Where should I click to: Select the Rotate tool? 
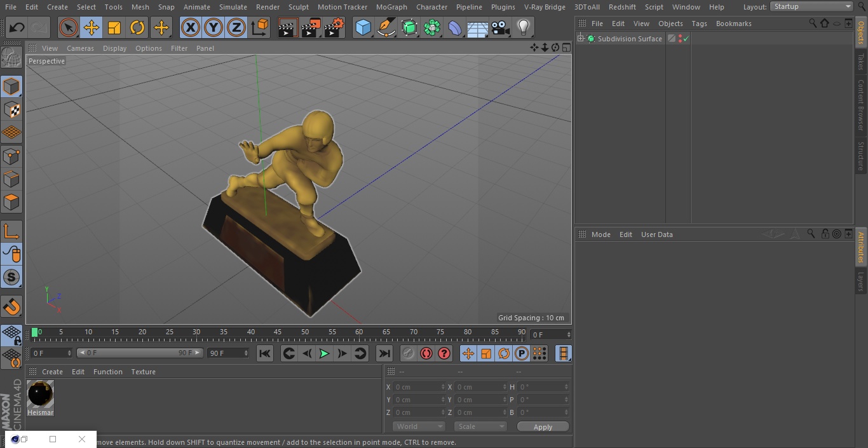(137, 27)
